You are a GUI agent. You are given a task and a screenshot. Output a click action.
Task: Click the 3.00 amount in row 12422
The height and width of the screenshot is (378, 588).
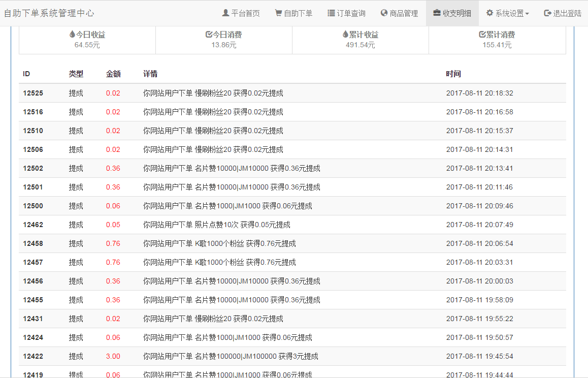click(113, 356)
